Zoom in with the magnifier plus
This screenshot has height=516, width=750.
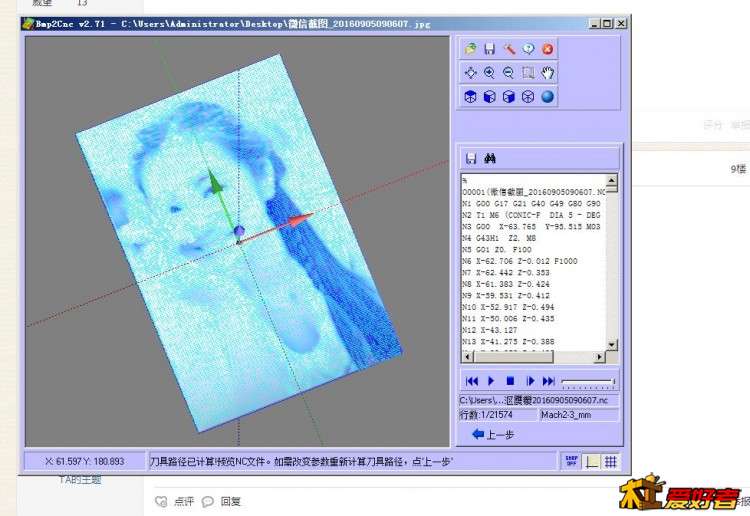(489, 72)
